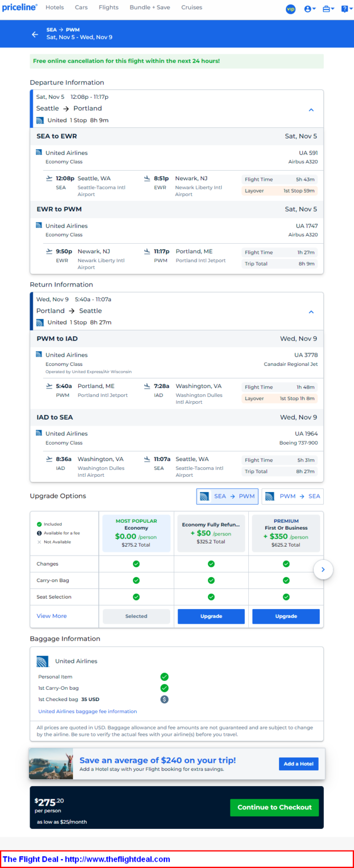Click United logo next to SEA to EWR segment

pos(39,152)
